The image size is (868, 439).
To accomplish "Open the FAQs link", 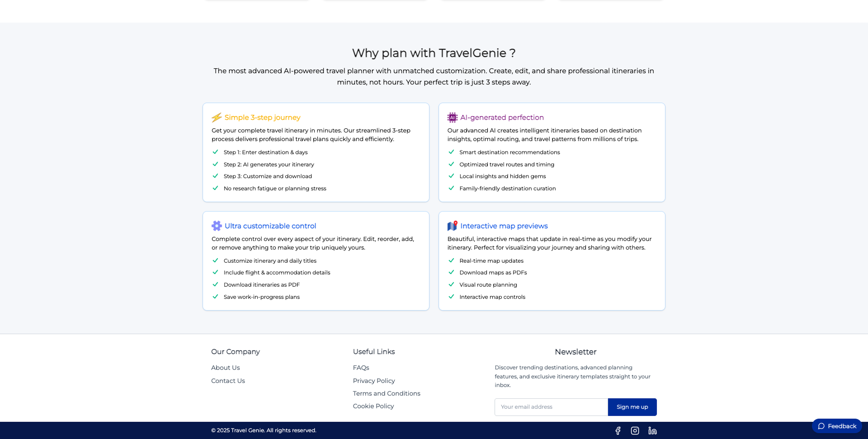I will click(361, 368).
